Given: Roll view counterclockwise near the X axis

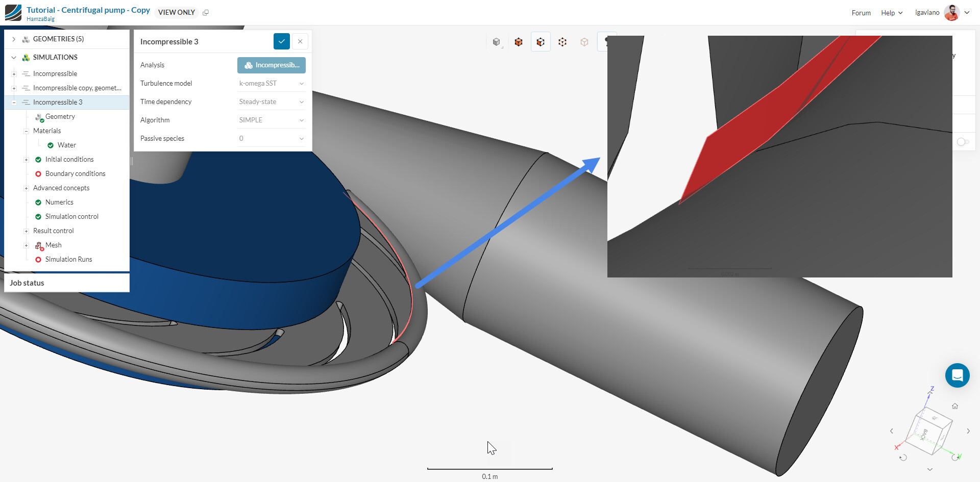Looking at the screenshot, I should (x=903, y=458).
